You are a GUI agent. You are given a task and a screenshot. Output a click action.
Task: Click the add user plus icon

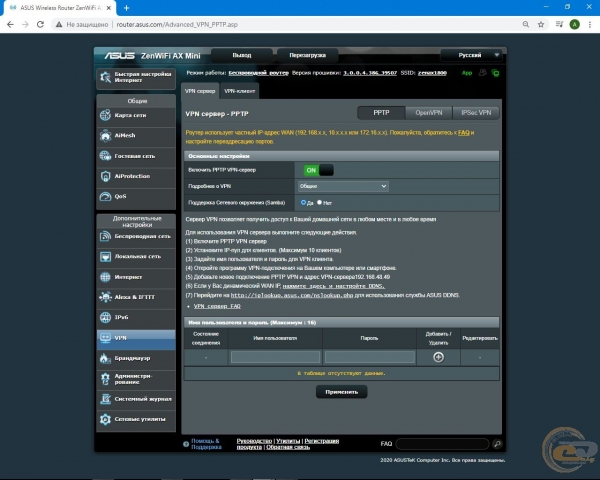click(x=439, y=357)
